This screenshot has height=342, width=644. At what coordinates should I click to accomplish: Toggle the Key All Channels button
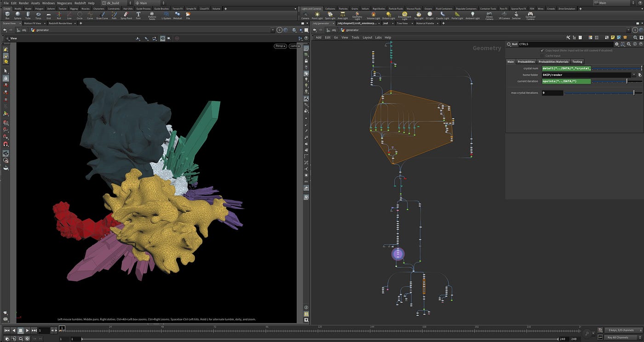click(x=621, y=337)
